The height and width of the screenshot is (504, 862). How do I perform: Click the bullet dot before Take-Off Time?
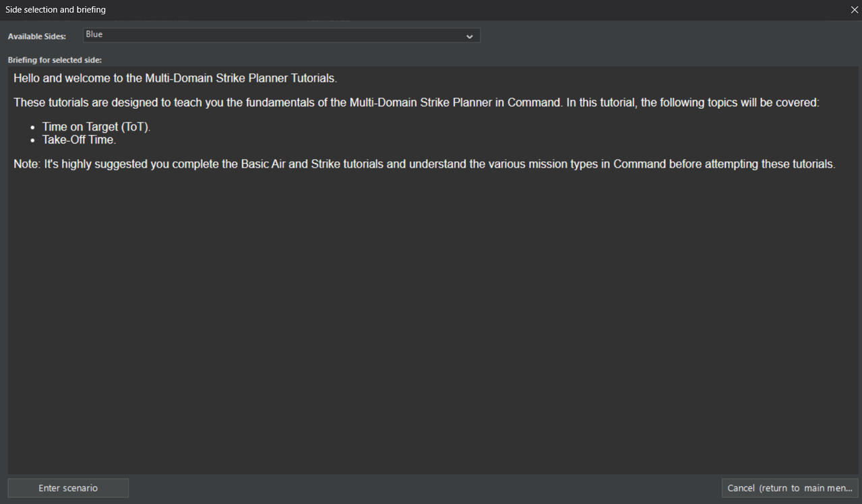click(32, 140)
